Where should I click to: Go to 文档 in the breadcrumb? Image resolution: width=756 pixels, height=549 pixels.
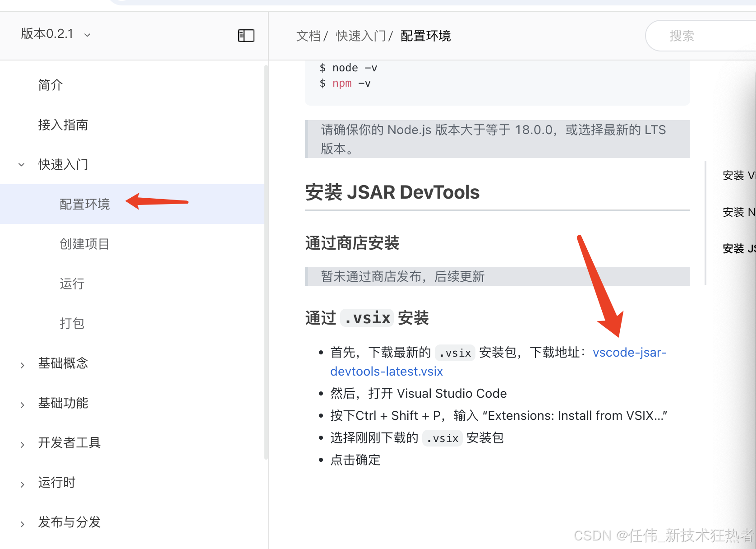[309, 36]
